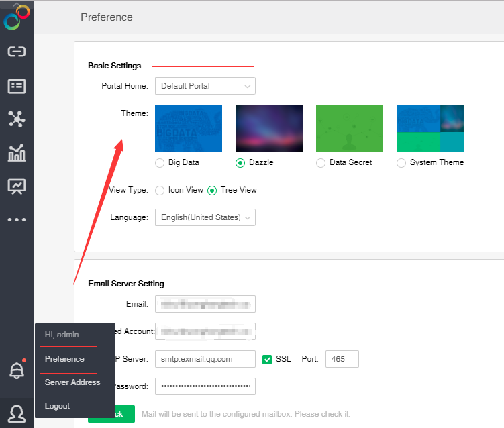Click the Dazzle theme thumbnail

point(268,127)
